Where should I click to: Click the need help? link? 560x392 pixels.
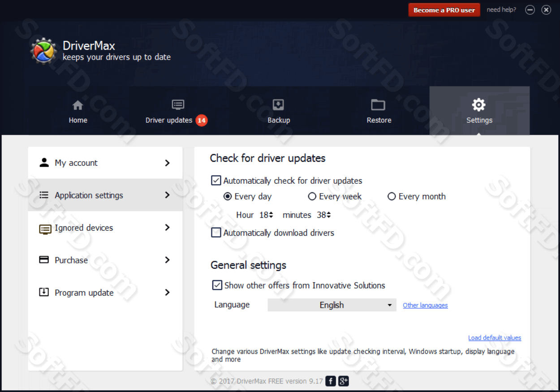(x=501, y=9)
